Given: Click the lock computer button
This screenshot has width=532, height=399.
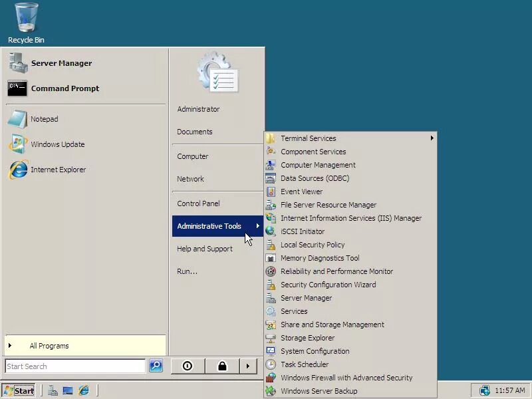Looking at the screenshot, I should 222,366.
